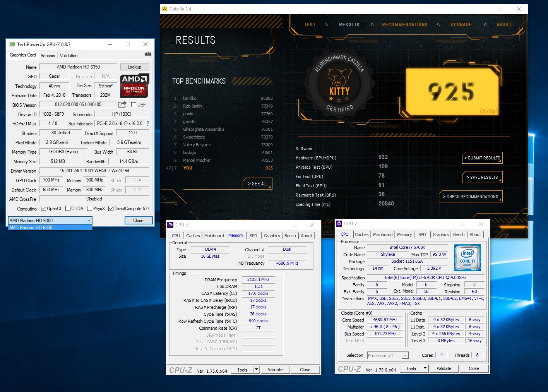Switch to Graphics tab in CPU-Z Memory window
This screenshot has height=392, width=548.
(x=272, y=236)
